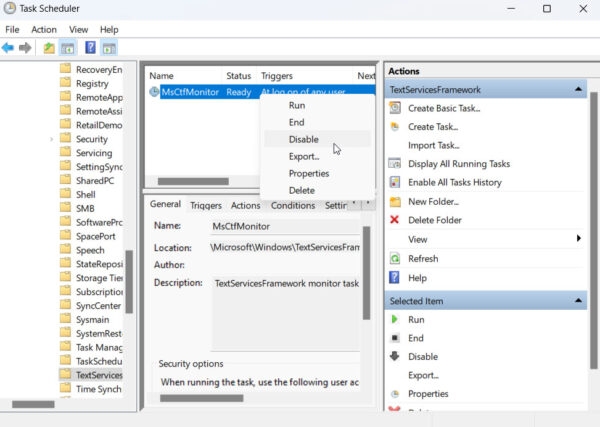Open the Action menu in menu bar
Image resolution: width=600 pixels, height=427 pixels.
click(43, 30)
